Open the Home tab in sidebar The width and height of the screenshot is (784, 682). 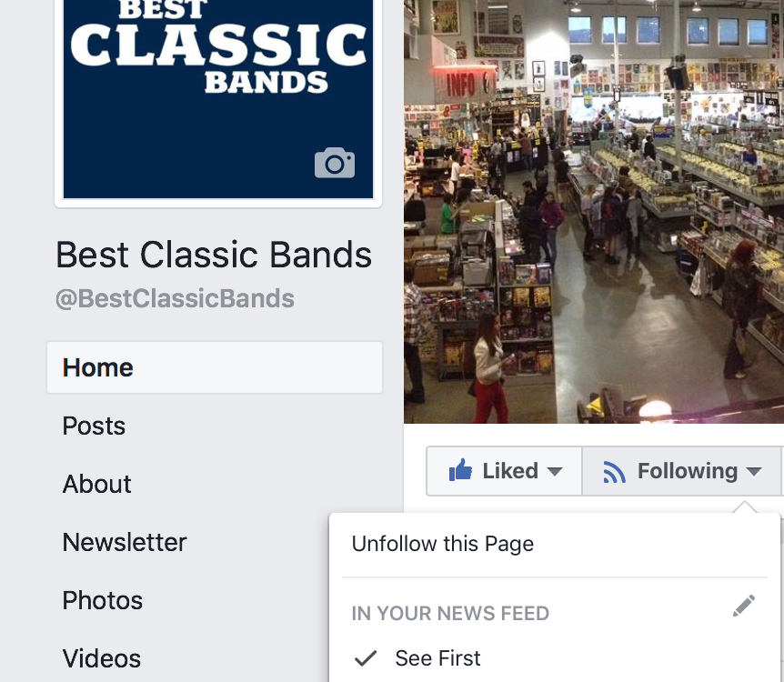click(x=215, y=367)
